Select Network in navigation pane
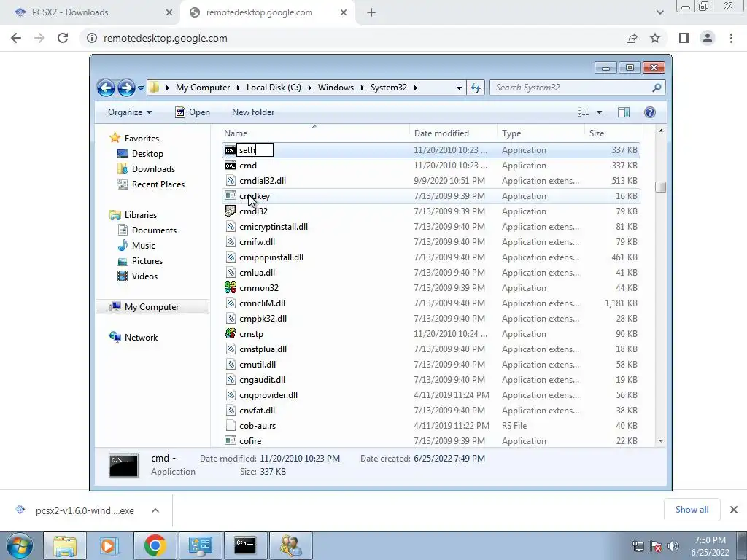Viewport: 747px width, 560px height. 133,337
